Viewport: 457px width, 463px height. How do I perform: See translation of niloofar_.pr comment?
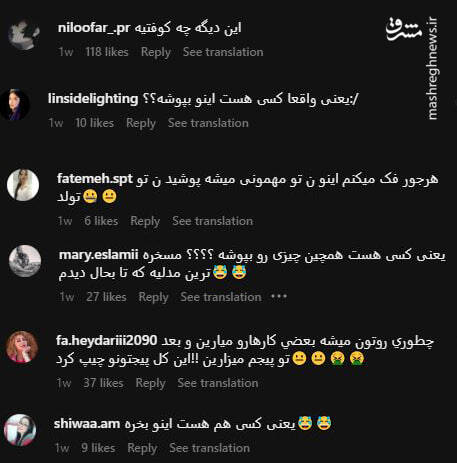tap(223, 52)
